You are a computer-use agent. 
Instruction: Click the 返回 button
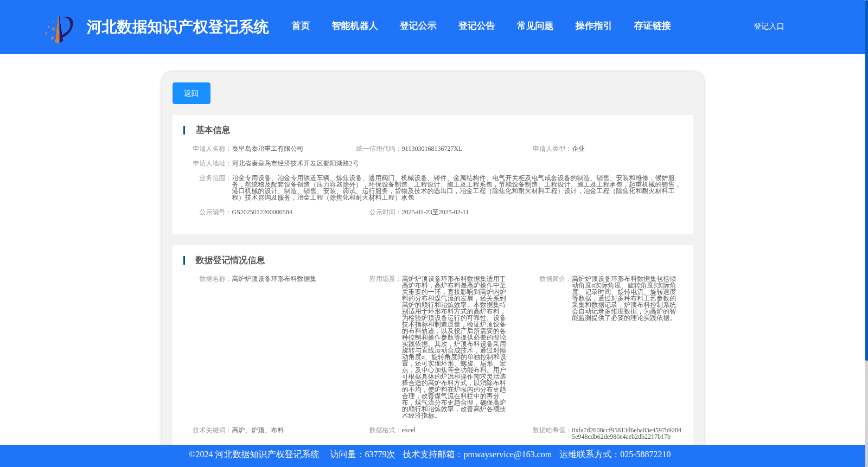(192, 93)
